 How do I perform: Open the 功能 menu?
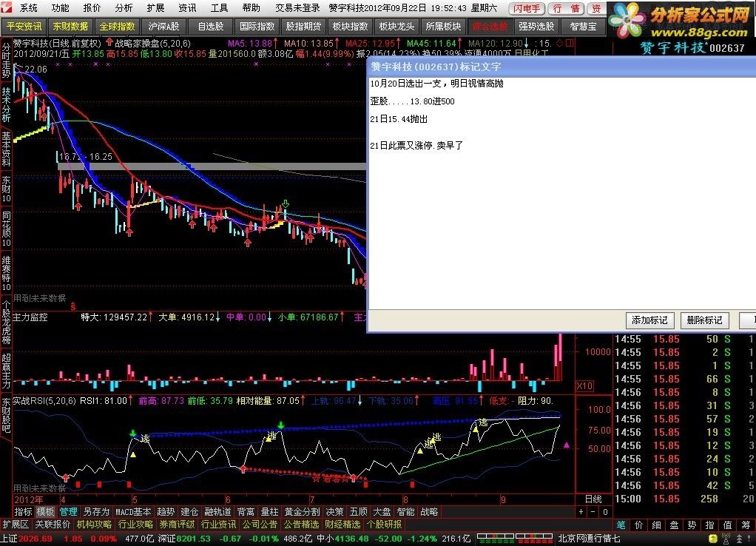coord(60,7)
